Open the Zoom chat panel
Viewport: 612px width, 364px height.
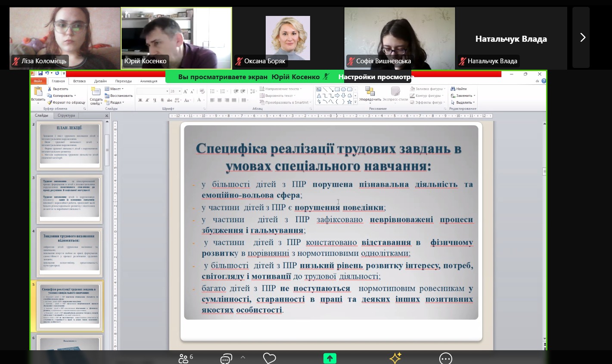(226, 358)
